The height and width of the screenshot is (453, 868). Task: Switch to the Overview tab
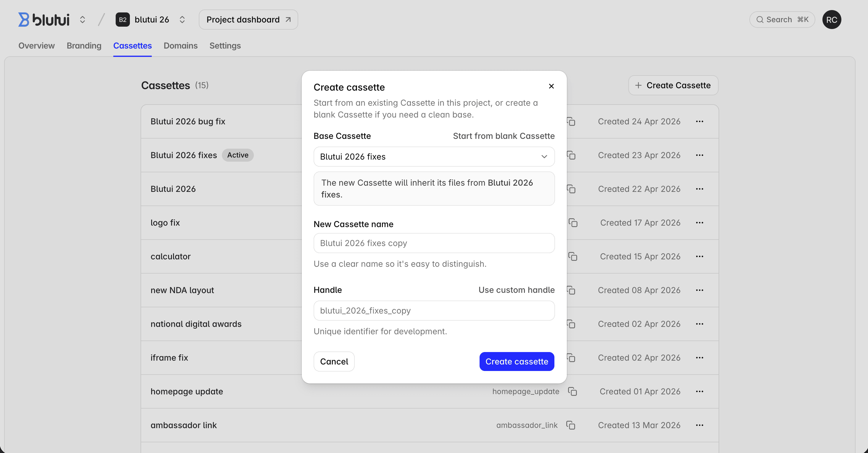[x=36, y=46]
